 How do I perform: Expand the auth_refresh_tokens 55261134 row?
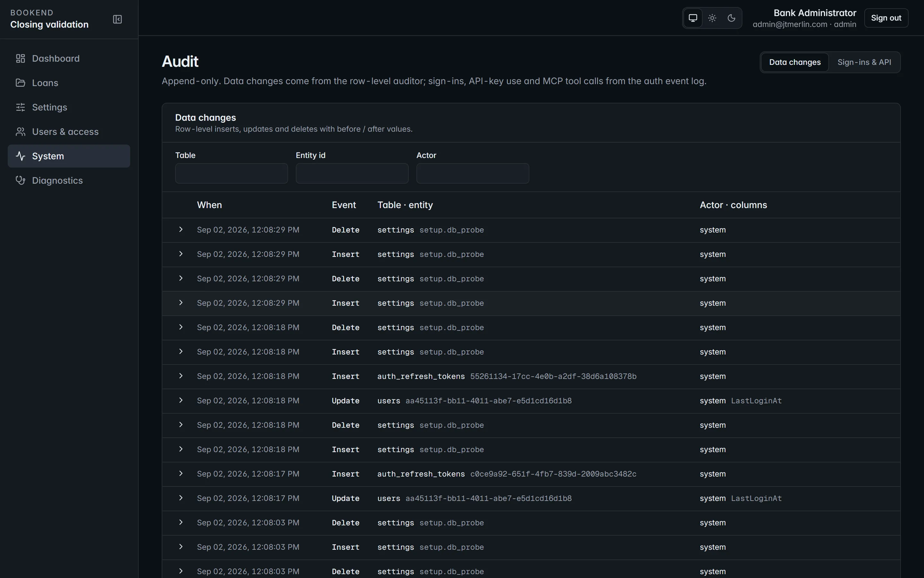pyautogui.click(x=181, y=376)
